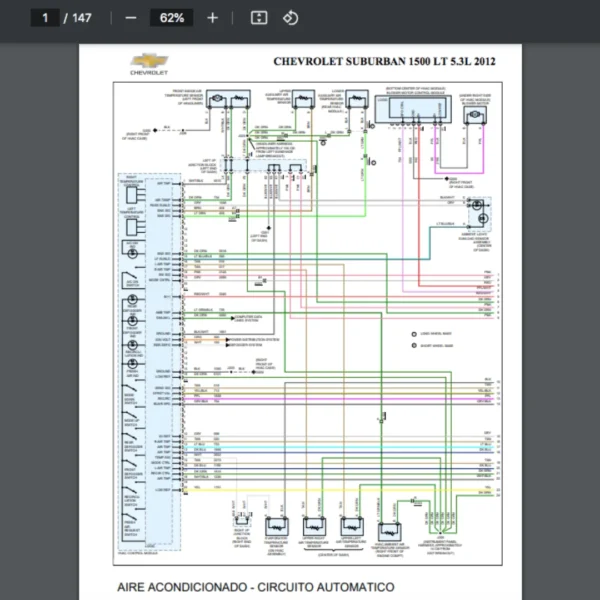Viewport: 600px width, 600px height.
Task: Click the rotate document icon
Action: [x=290, y=18]
